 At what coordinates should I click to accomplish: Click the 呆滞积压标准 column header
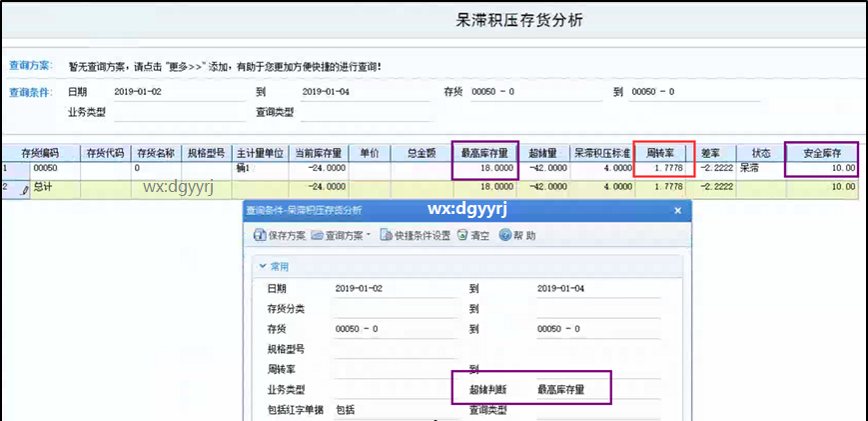(x=602, y=153)
